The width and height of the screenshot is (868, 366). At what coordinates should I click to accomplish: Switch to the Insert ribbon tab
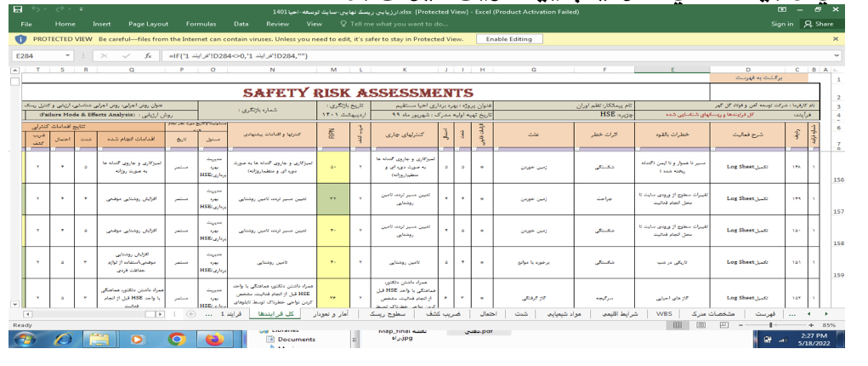pyautogui.click(x=102, y=24)
